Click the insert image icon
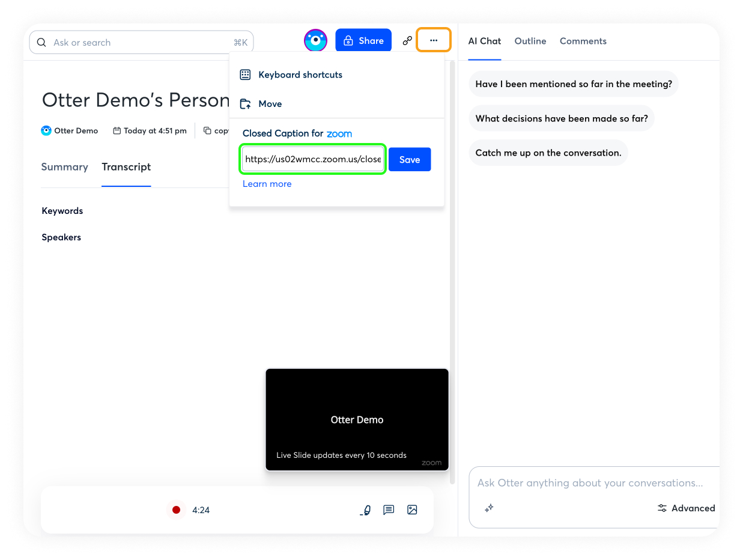The height and width of the screenshot is (560, 743). 412,510
